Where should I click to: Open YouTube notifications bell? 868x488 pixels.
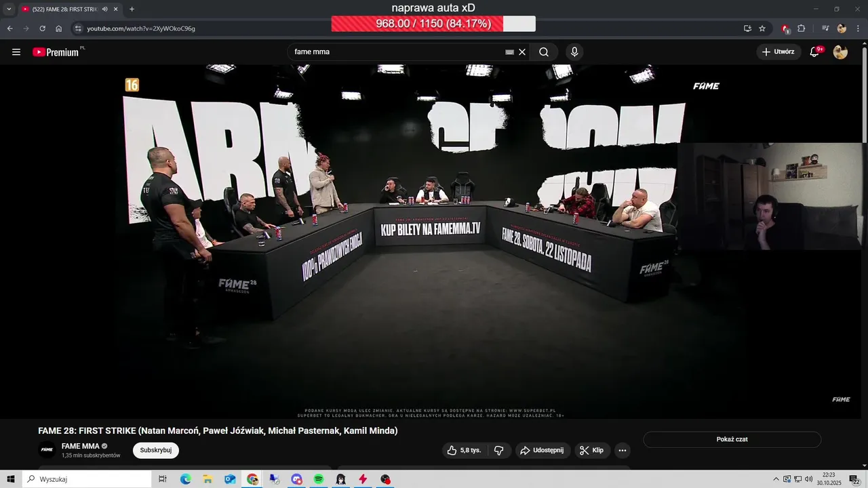(x=815, y=52)
